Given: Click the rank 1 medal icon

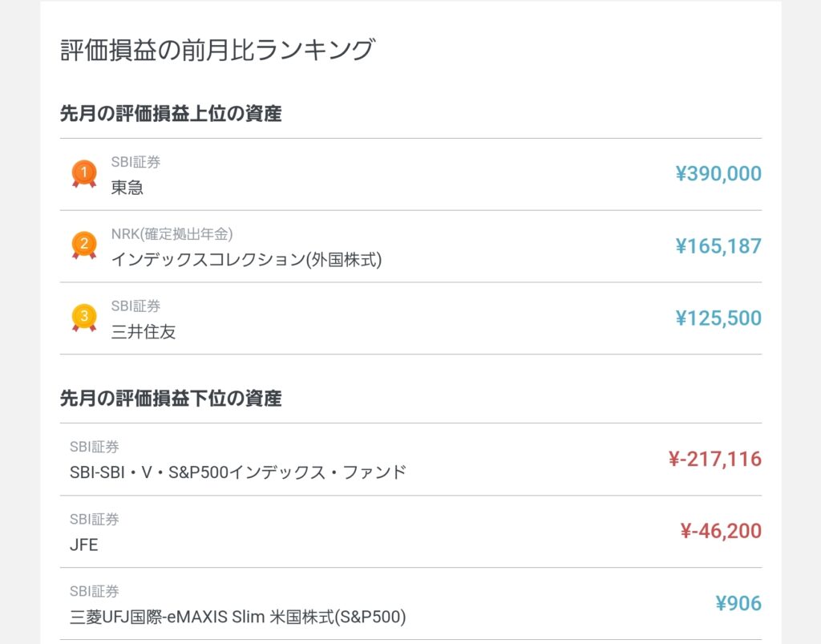Looking at the screenshot, I should [x=83, y=173].
